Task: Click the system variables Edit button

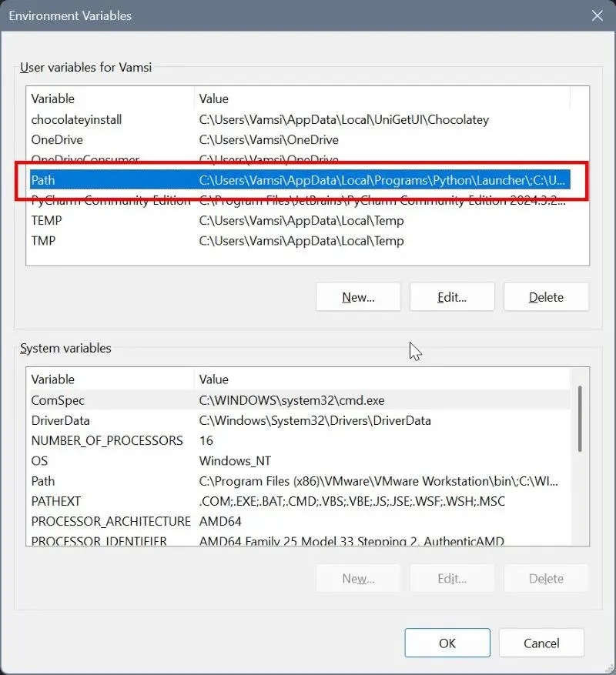Action: click(452, 579)
